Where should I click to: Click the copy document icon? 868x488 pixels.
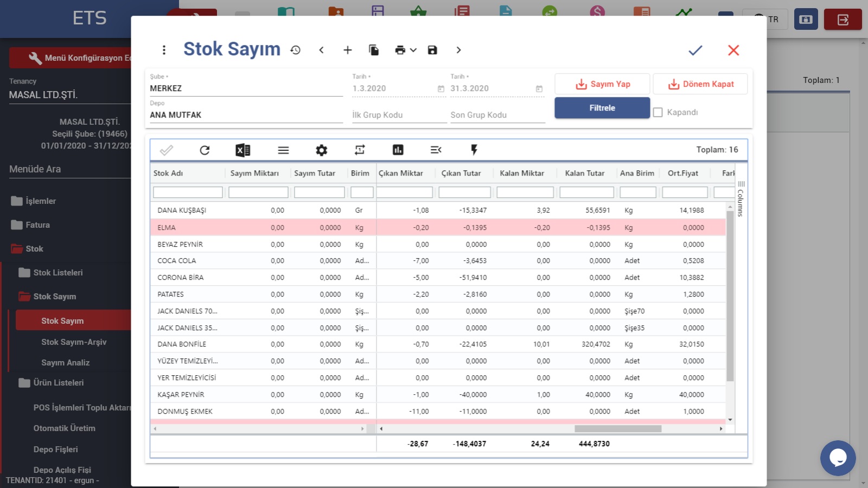coord(374,50)
